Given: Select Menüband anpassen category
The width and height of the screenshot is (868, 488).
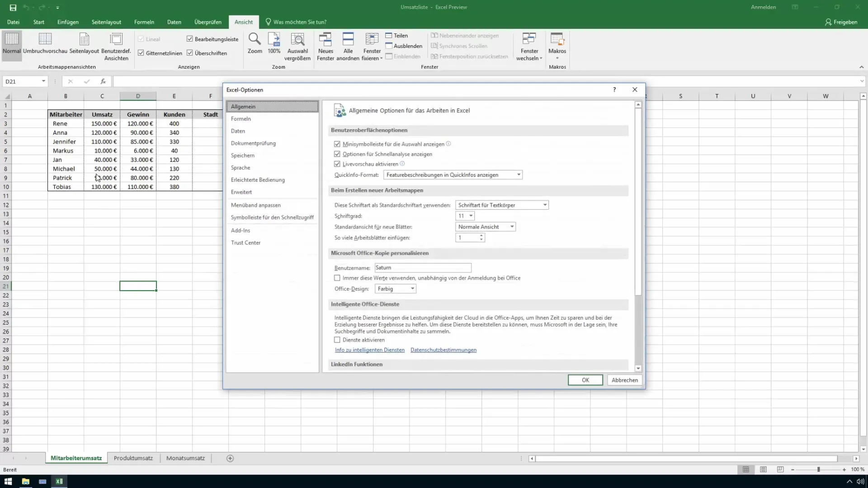Looking at the screenshot, I should (256, 205).
